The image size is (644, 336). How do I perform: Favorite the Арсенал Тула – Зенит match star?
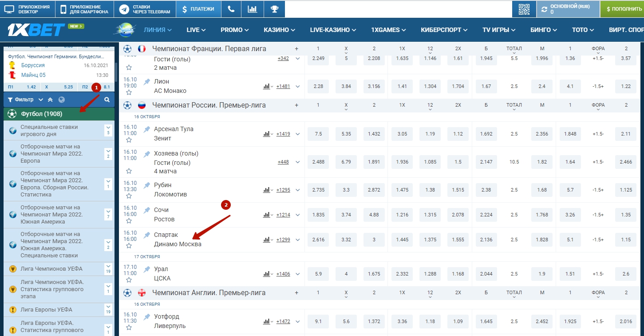click(x=129, y=140)
